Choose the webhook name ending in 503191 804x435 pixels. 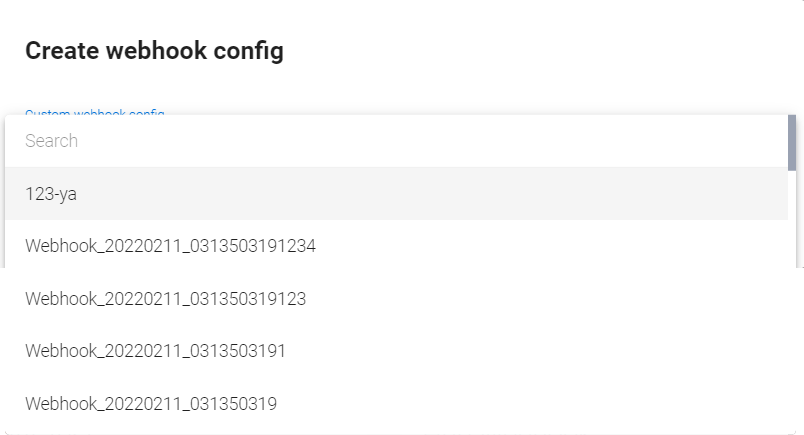(x=156, y=351)
